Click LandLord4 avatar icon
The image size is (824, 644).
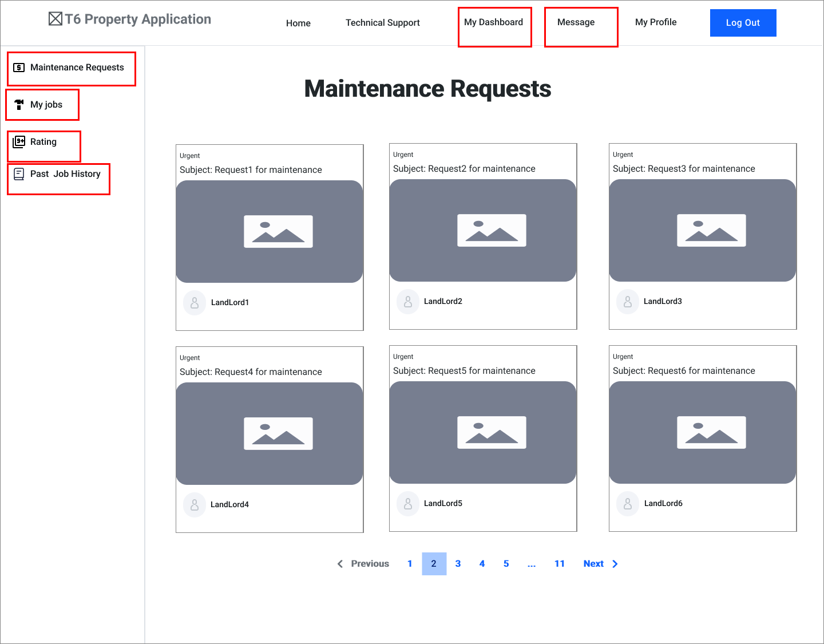[195, 504]
